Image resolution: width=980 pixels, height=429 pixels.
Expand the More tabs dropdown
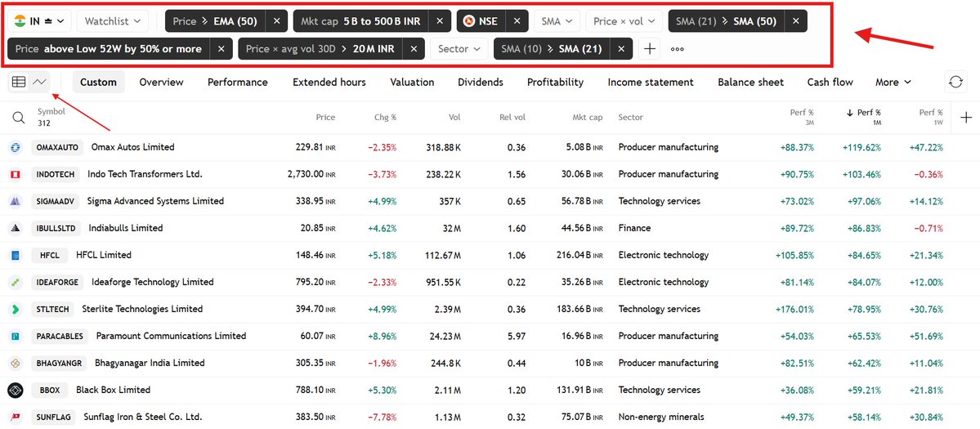[x=893, y=82]
